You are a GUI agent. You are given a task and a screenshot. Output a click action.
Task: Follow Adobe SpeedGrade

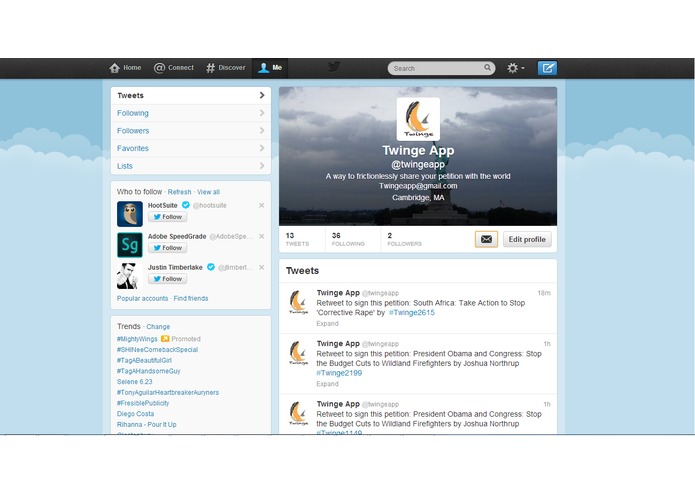(168, 248)
